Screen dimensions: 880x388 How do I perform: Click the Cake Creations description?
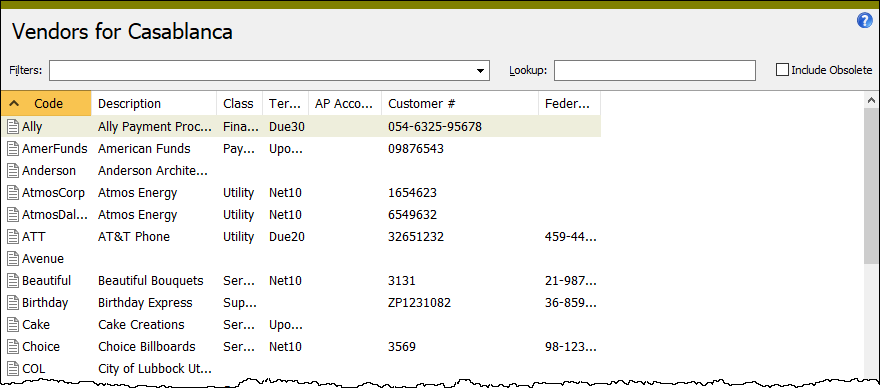pyautogui.click(x=141, y=325)
